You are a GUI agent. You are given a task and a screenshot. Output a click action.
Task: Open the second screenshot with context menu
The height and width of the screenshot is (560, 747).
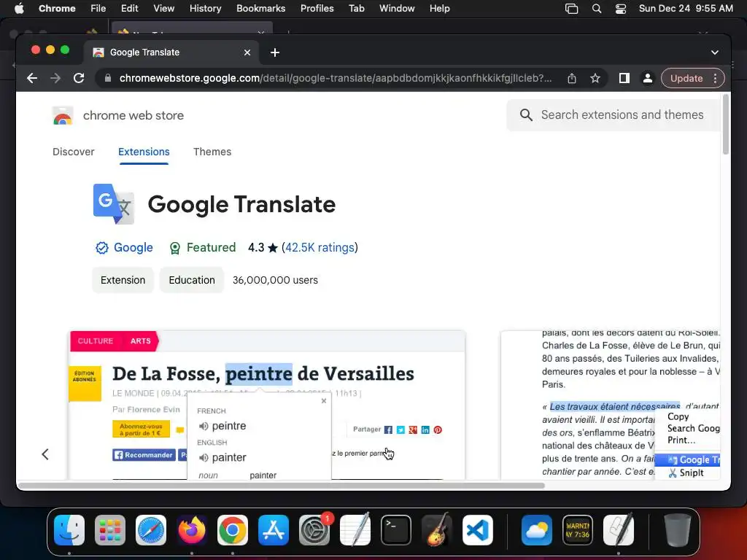click(611, 405)
